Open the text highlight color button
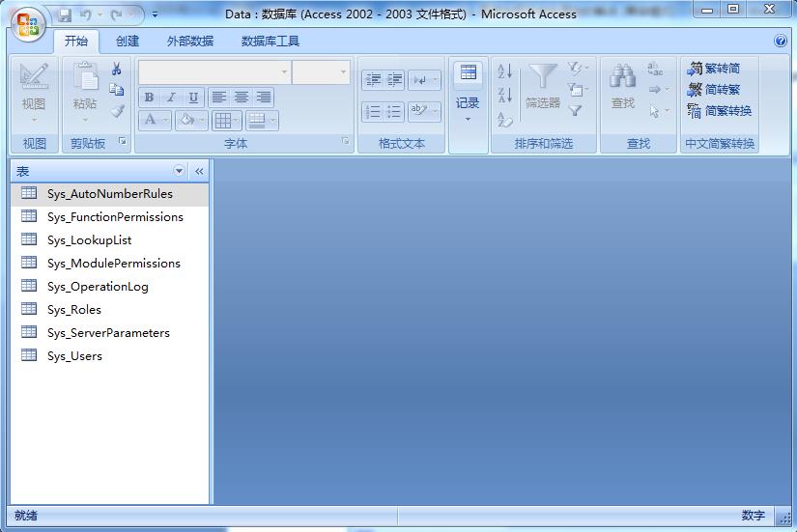This screenshot has width=797, height=532. [424, 112]
